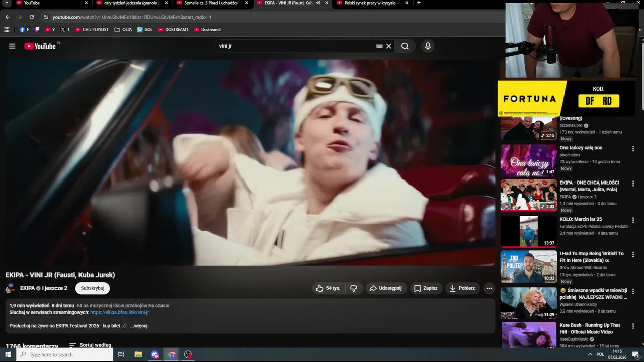Open options menu for 'I Had To Stop Being British'

coord(633,255)
